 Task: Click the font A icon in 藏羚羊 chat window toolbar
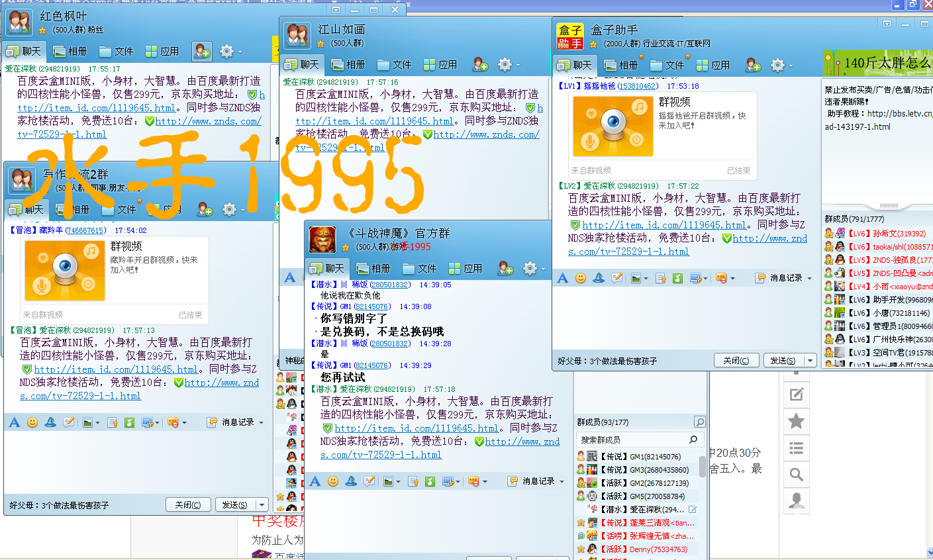point(15,422)
